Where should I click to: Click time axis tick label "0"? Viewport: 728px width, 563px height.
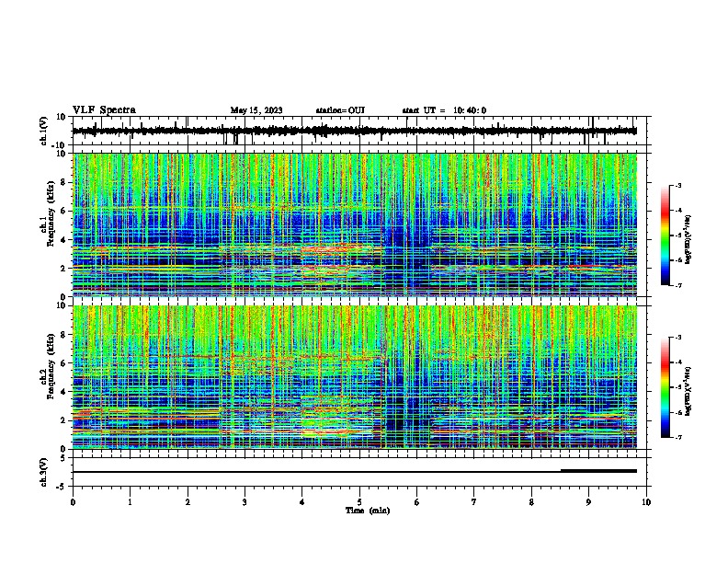coord(73,502)
